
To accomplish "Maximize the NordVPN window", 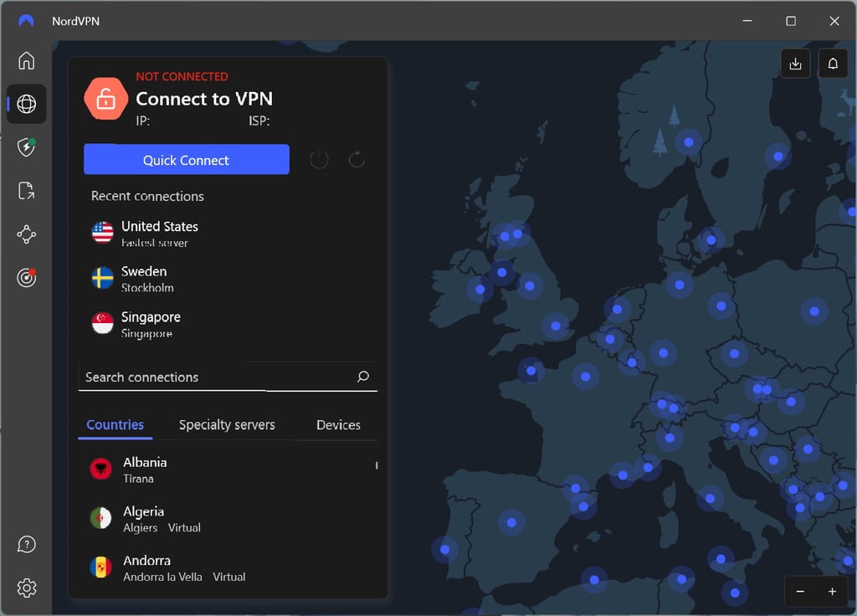I will tap(790, 21).
